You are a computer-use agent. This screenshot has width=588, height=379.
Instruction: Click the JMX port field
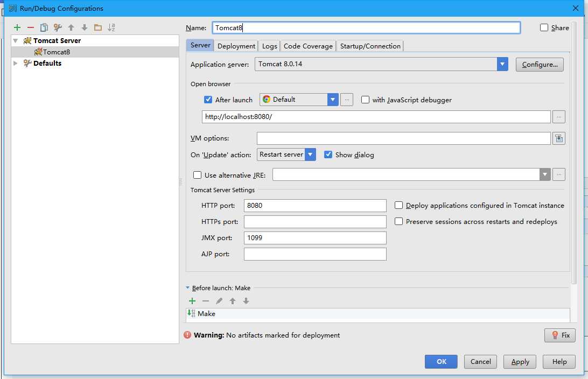(315, 237)
